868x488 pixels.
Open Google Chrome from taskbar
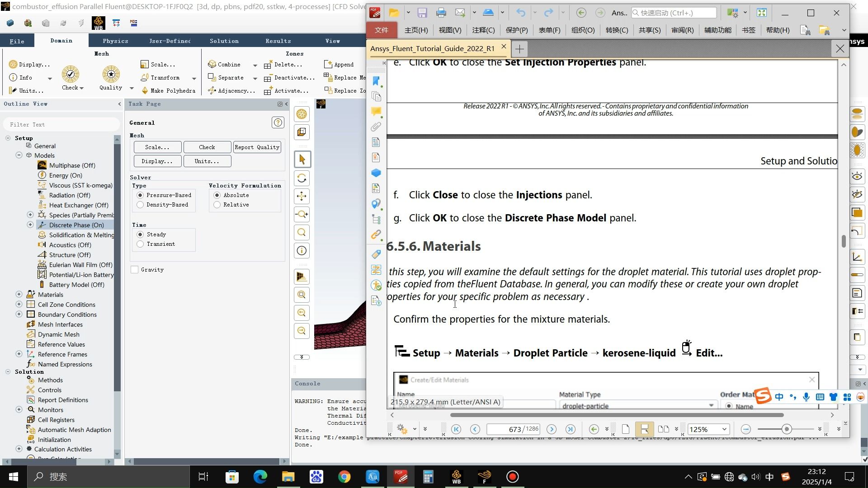tap(344, 477)
